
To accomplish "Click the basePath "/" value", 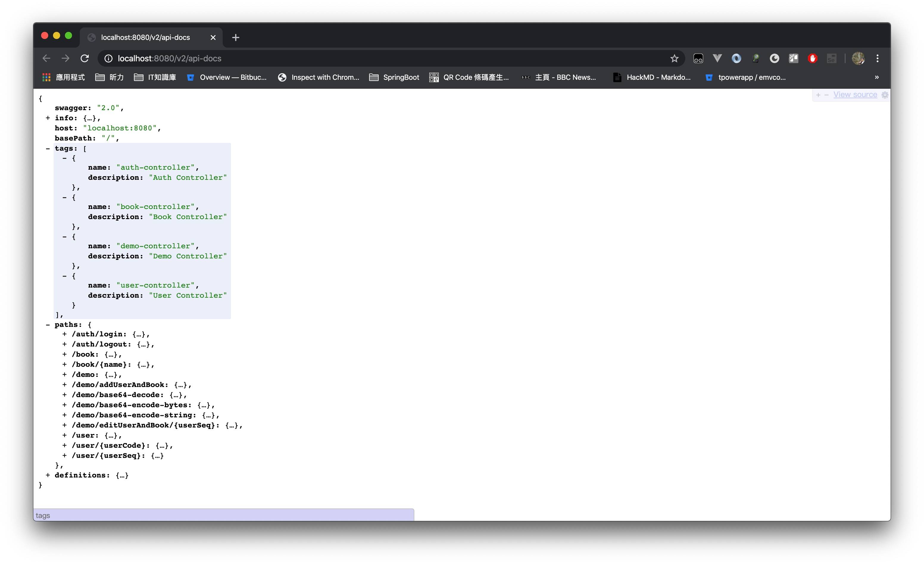I will [108, 138].
